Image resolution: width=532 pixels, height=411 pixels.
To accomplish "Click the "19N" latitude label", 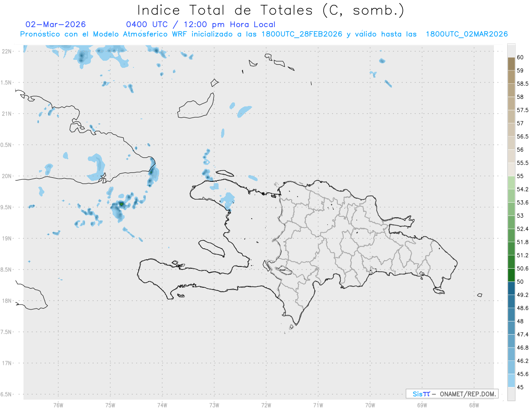I will [7, 239].
